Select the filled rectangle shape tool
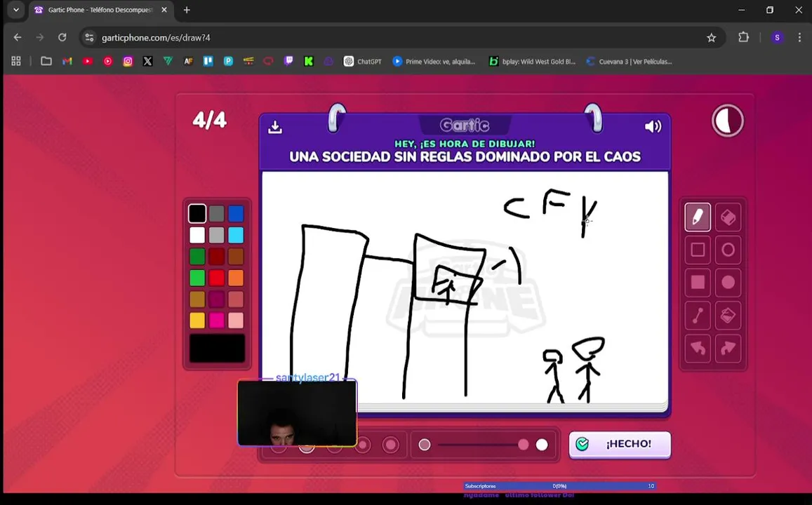812x505 pixels. pos(698,283)
